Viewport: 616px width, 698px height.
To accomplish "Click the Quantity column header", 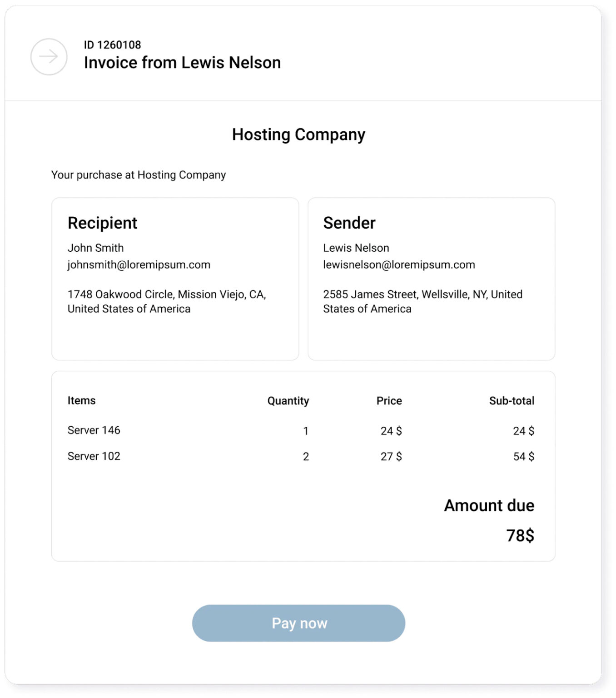I will pos(288,401).
